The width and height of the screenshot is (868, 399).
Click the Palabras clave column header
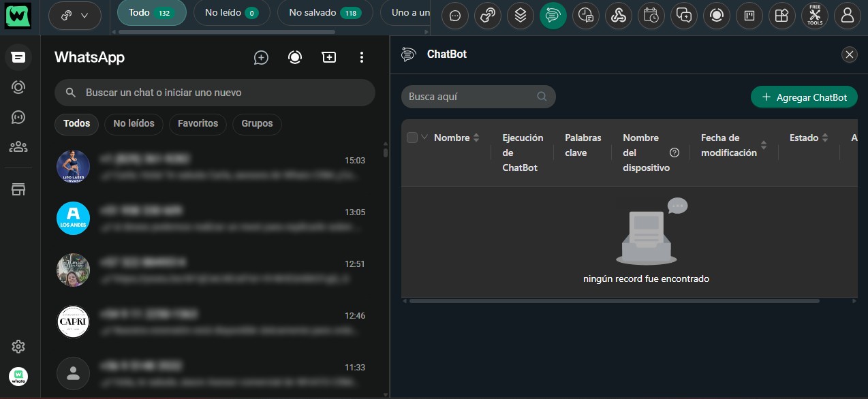pos(583,145)
